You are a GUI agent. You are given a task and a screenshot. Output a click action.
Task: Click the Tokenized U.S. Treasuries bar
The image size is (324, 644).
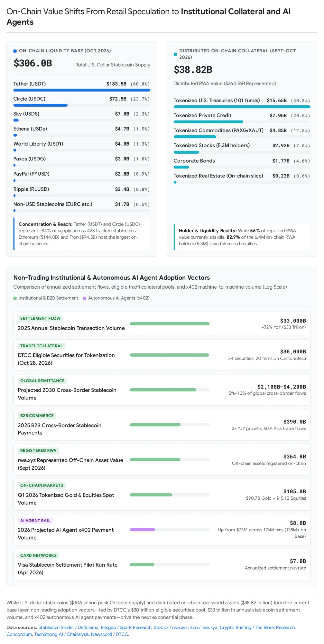[x=242, y=107]
